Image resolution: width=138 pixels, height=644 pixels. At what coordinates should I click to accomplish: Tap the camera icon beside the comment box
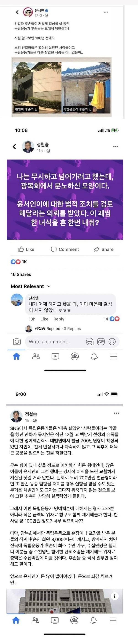tap(17, 341)
